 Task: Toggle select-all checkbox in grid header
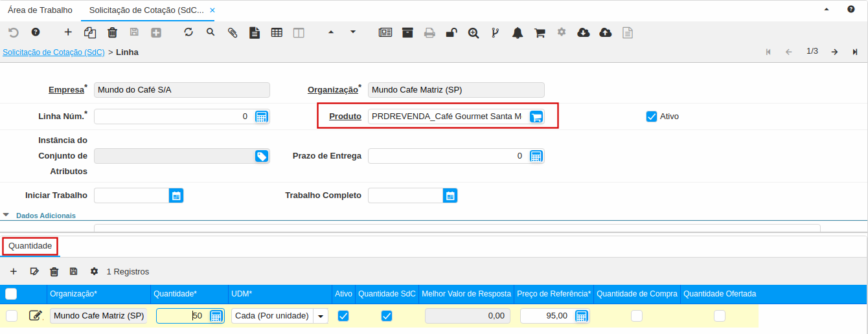[11, 294]
